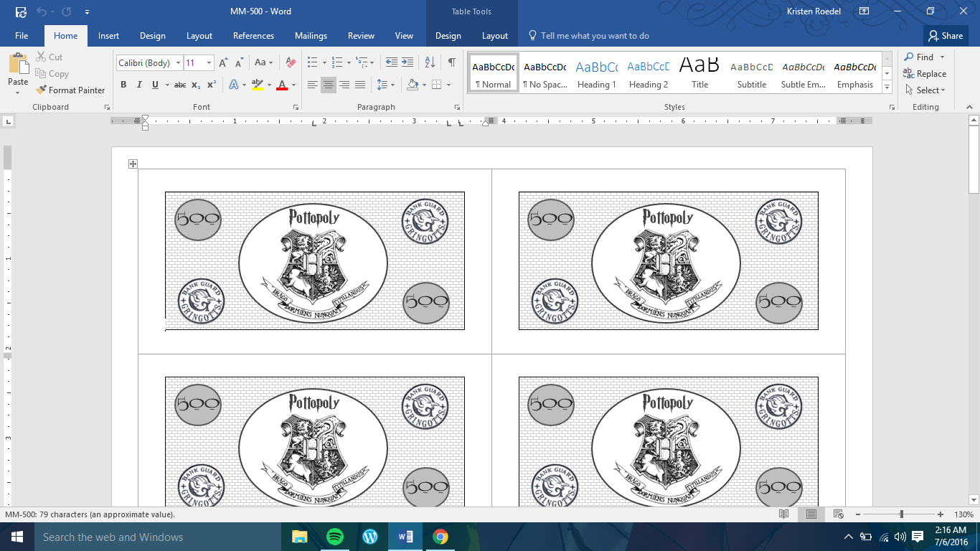
Task: Click the table move handle above table
Action: click(133, 164)
